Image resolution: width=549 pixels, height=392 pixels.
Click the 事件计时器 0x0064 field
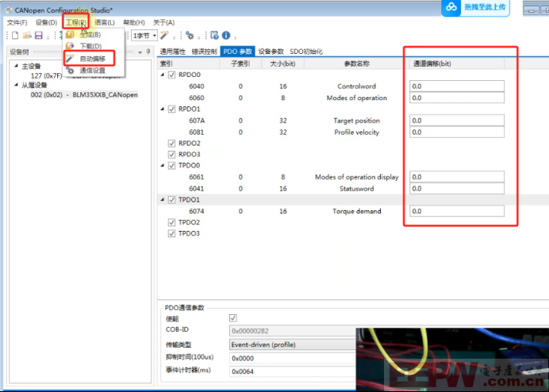coord(293,371)
